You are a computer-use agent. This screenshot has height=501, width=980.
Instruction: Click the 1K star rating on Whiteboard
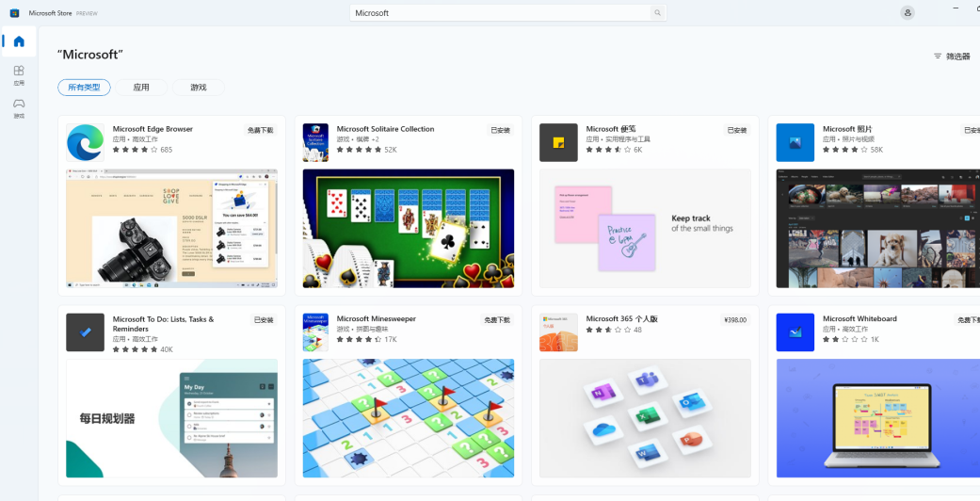click(851, 339)
